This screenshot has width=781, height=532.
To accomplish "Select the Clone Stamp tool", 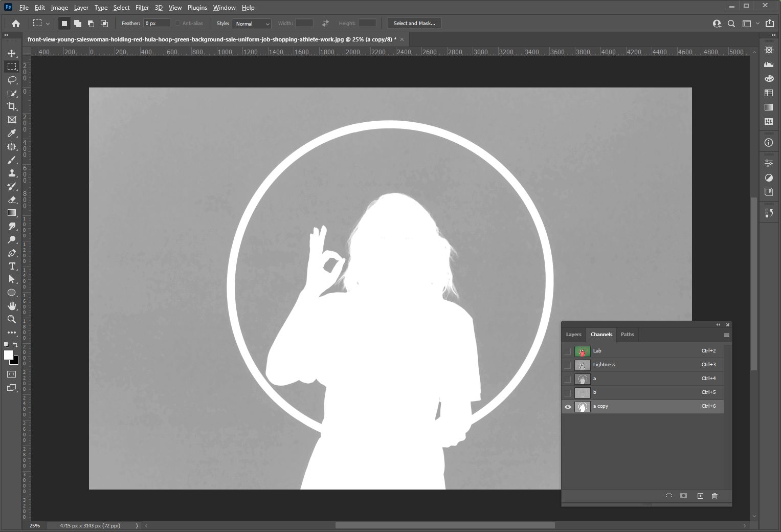I will tap(12, 173).
